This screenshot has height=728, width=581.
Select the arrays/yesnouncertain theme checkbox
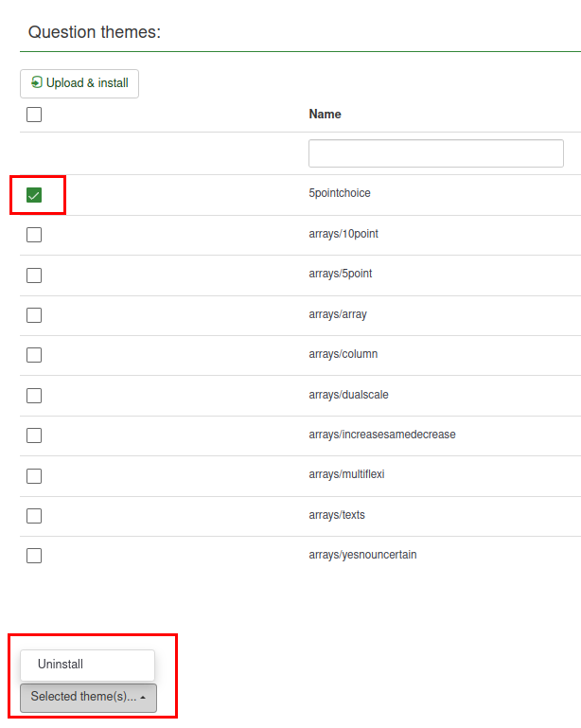tap(34, 556)
